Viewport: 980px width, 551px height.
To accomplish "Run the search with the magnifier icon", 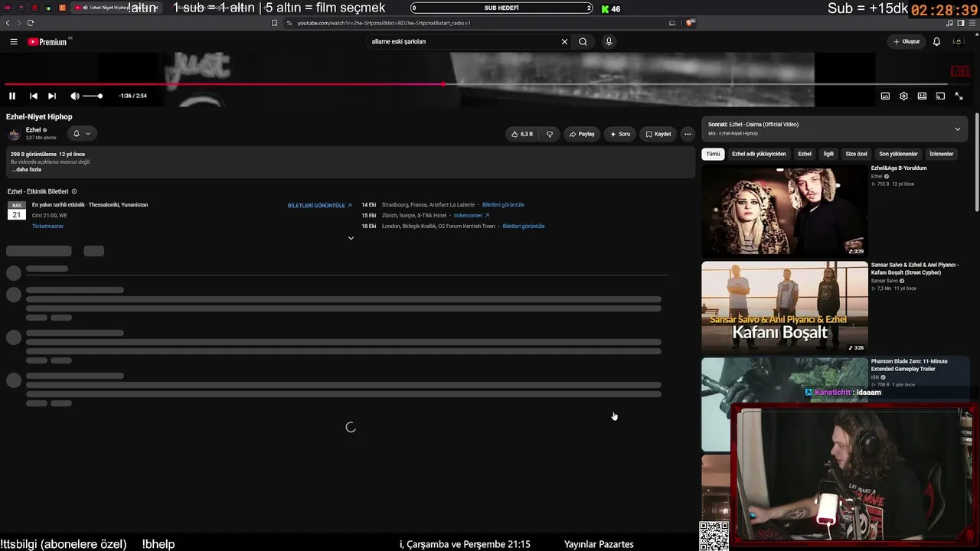I will 583,42.
